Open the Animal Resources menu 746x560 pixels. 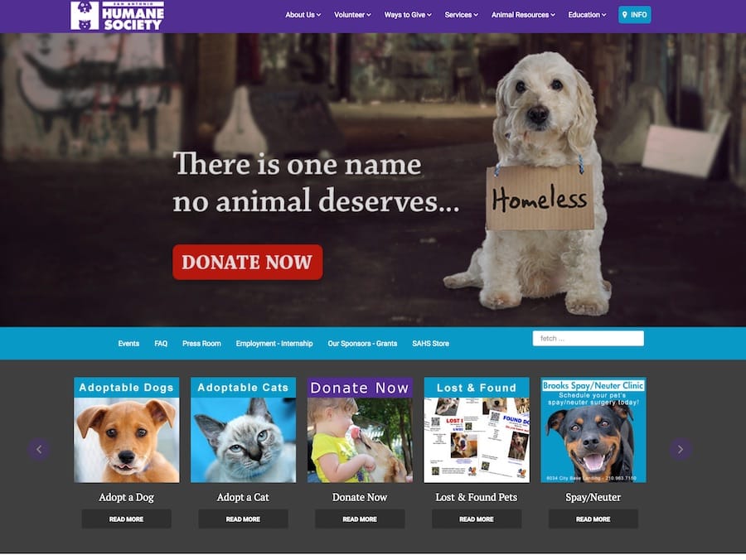pos(523,15)
